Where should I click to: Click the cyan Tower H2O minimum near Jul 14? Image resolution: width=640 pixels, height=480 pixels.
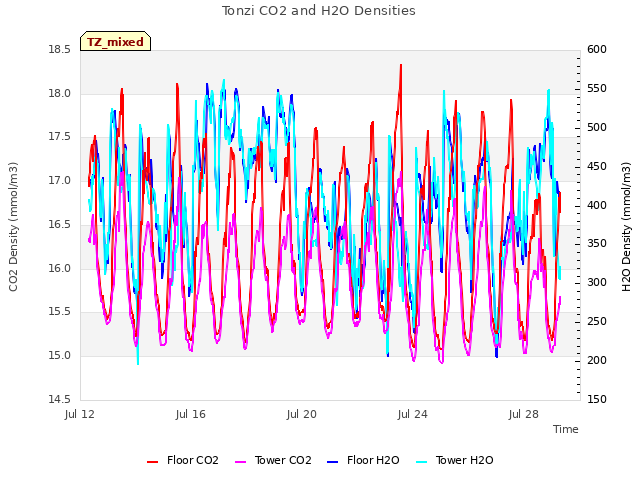138,363
